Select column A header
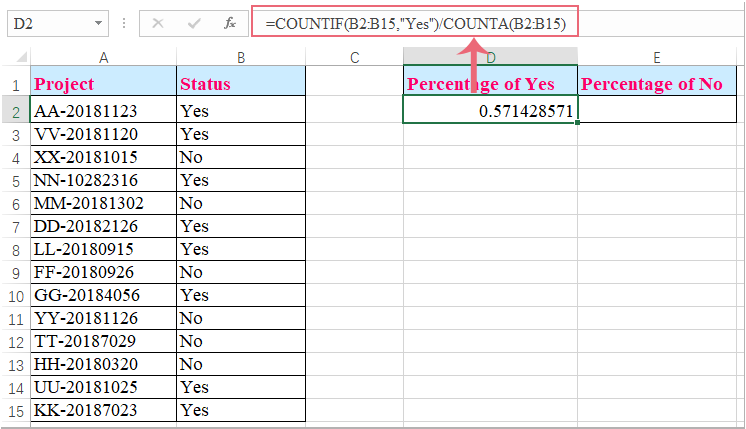The height and width of the screenshot is (429, 746). coord(103,58)
